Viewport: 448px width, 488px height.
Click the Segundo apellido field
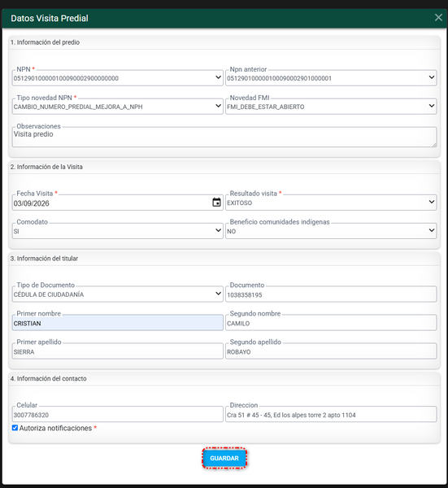(331, 351)
